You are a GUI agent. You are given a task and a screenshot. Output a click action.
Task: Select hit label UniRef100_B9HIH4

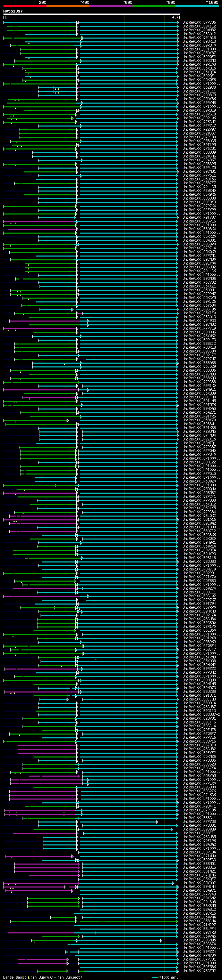click(x=199, y=886)
